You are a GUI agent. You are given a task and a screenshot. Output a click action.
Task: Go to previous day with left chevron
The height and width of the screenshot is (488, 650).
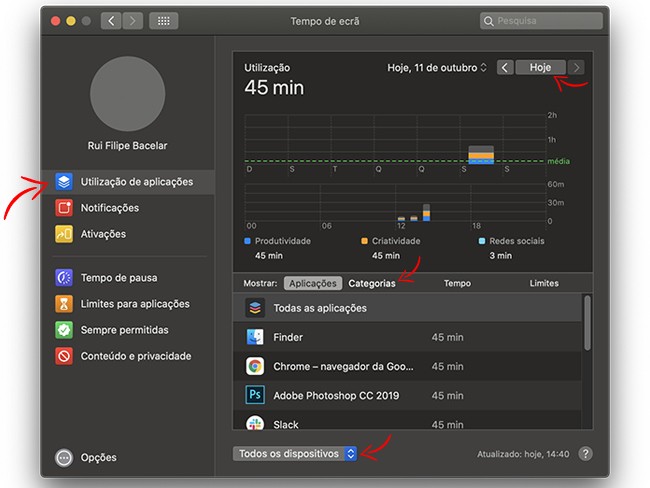pos(505,68)
